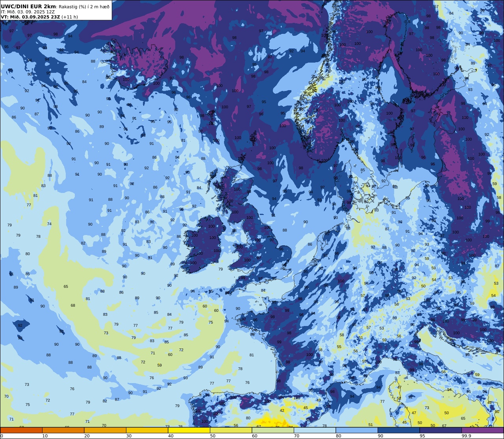The image size is (504, 439).
Task: Click the 90–95 dark blue legend swatch
Action: [x=398, y=430]
